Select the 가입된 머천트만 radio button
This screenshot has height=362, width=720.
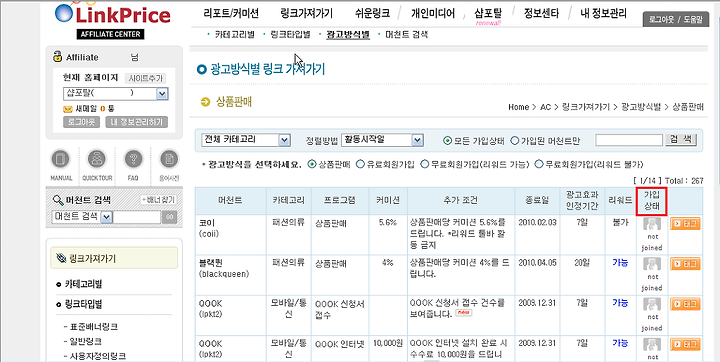click(515, 141)
